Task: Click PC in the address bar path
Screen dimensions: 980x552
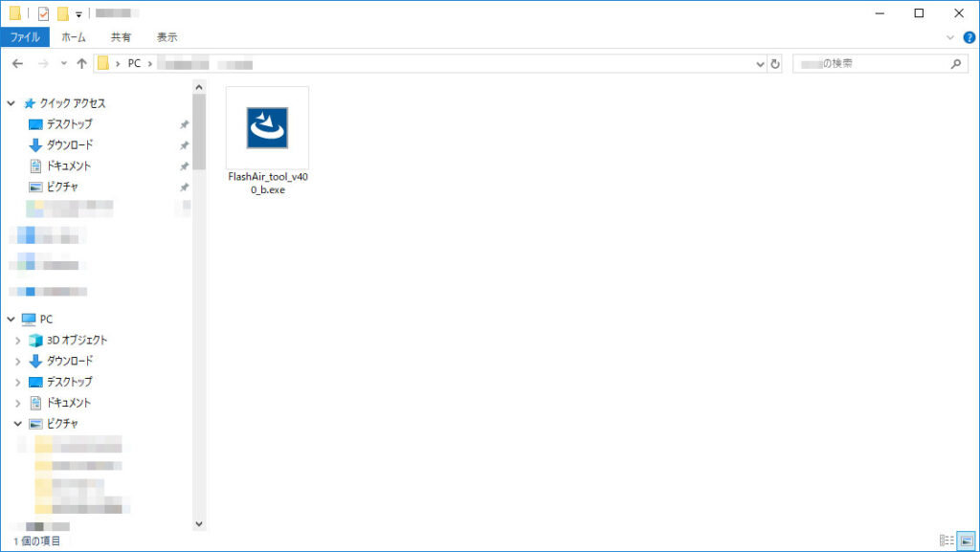Action: tap(134, 64)
